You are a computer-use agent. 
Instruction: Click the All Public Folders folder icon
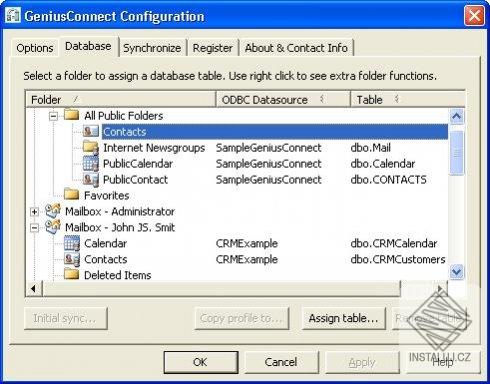[x=71, y=115]
